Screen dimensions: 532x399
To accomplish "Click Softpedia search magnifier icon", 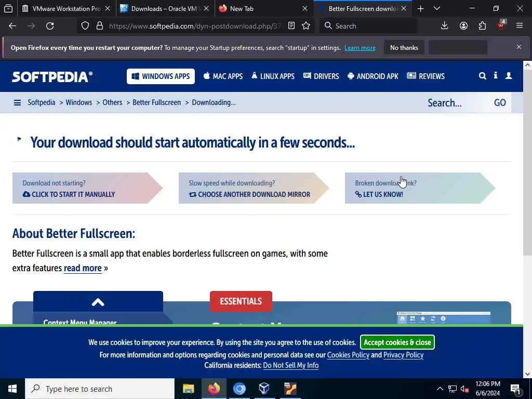I will pos(483,76).
